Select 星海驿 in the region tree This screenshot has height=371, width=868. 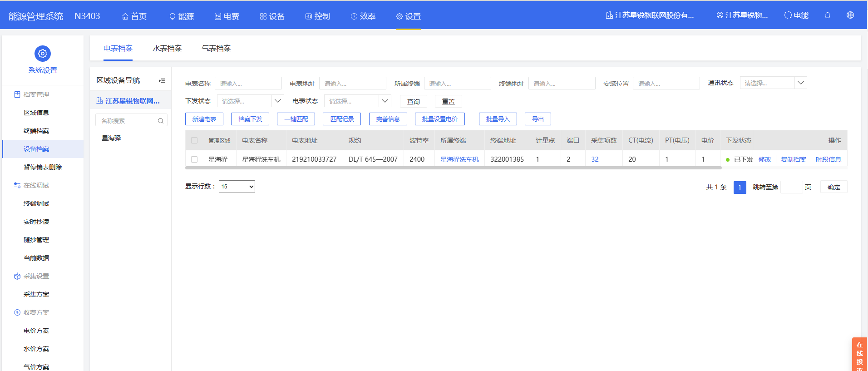point(111,138)
